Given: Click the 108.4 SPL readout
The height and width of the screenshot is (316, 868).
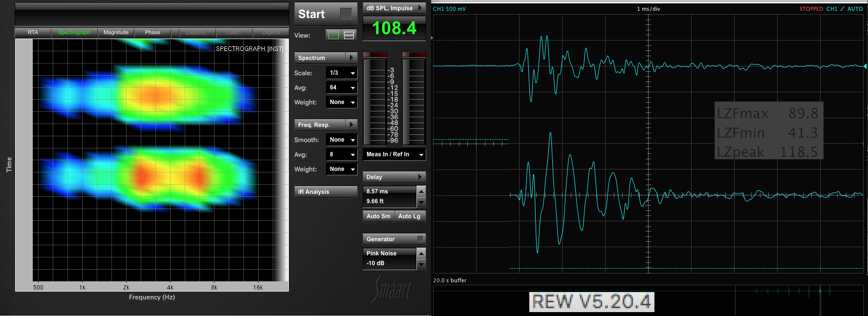Looking at the screenshot, I should coord(394,28).
